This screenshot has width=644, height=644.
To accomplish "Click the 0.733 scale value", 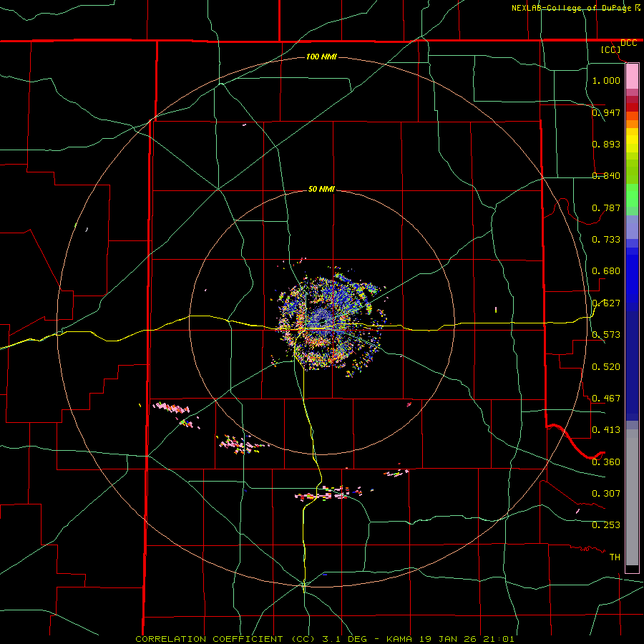I will (606, 239).
